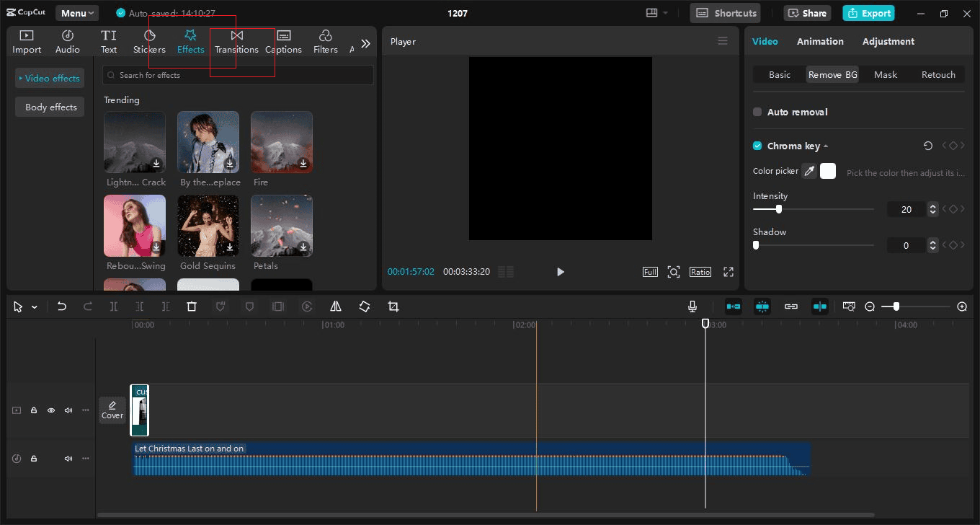Screen dimensions: 980x525
Task: Enable the Auto removal checkbox
Action: point(757,112)
